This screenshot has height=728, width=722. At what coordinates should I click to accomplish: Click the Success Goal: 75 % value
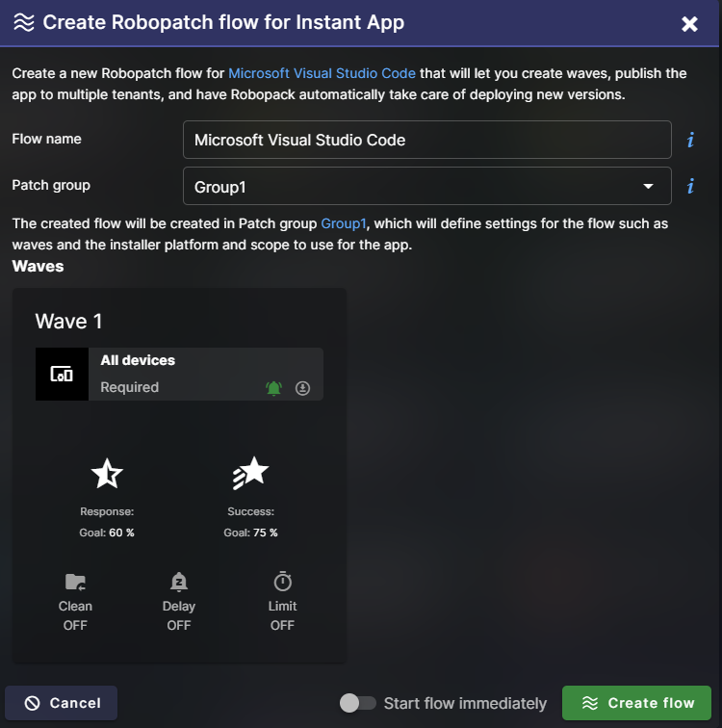coord(250,533)
